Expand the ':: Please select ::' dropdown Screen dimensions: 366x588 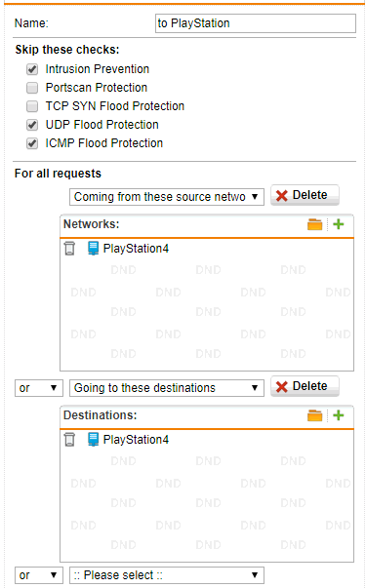(x=167, y=575)
